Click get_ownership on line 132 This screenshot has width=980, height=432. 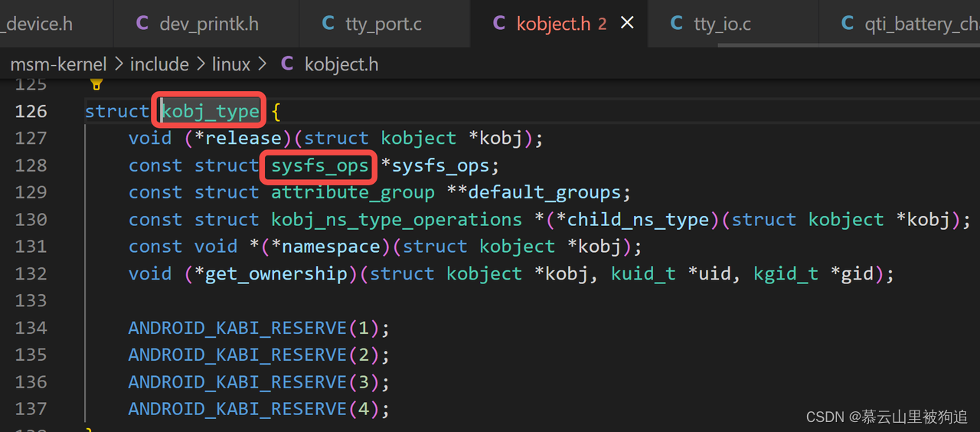point(276,273)
